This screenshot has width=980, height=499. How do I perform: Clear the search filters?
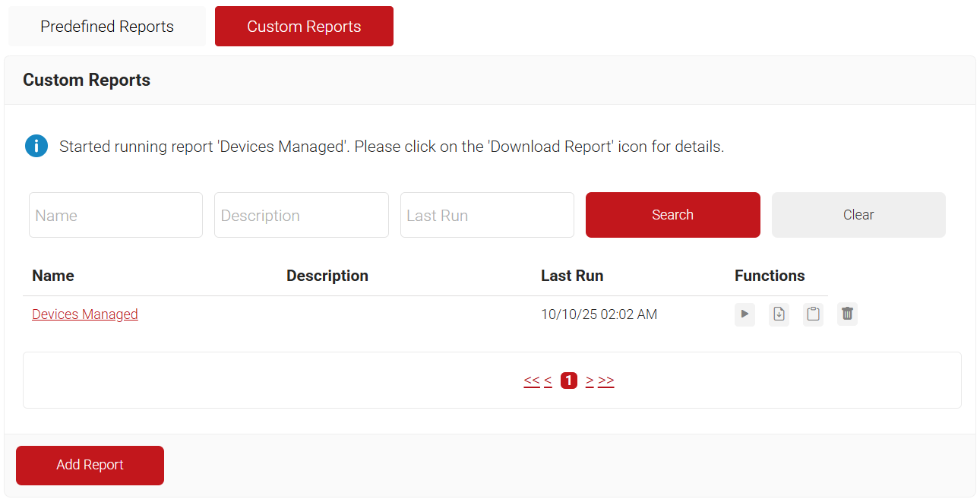[858, 215]
